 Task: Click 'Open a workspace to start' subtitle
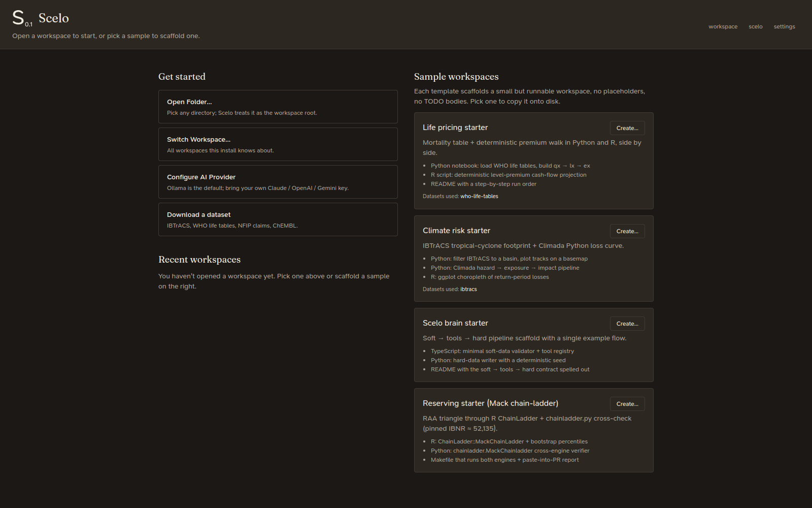click(x=106, y=36)
